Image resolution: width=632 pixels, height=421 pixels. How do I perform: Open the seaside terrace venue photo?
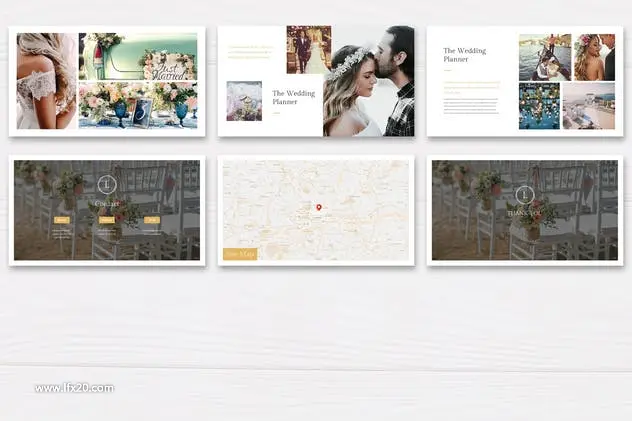pos(589,106)
